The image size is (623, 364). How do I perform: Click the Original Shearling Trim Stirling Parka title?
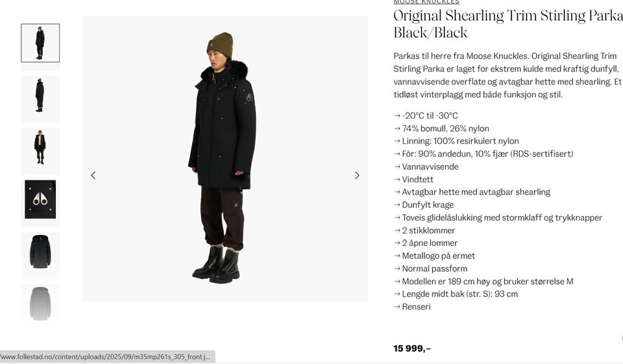pyautogui.click(x=508, y=24)
